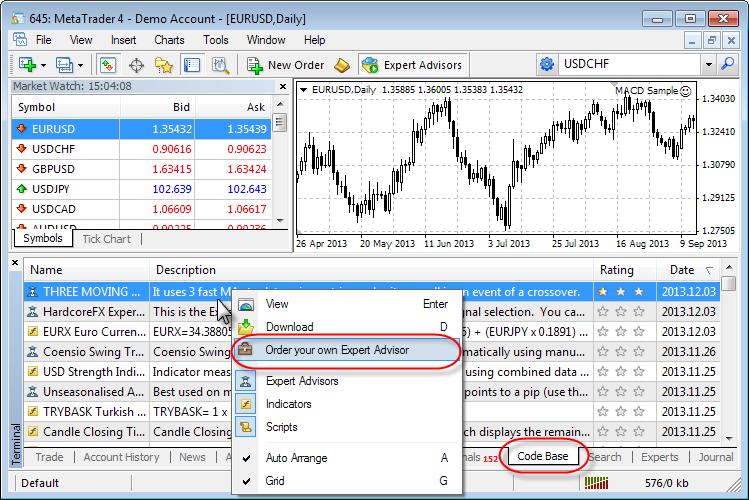Click the Data Window crosshair icon
Screen dimensions: 749x500
pos(136,64)
